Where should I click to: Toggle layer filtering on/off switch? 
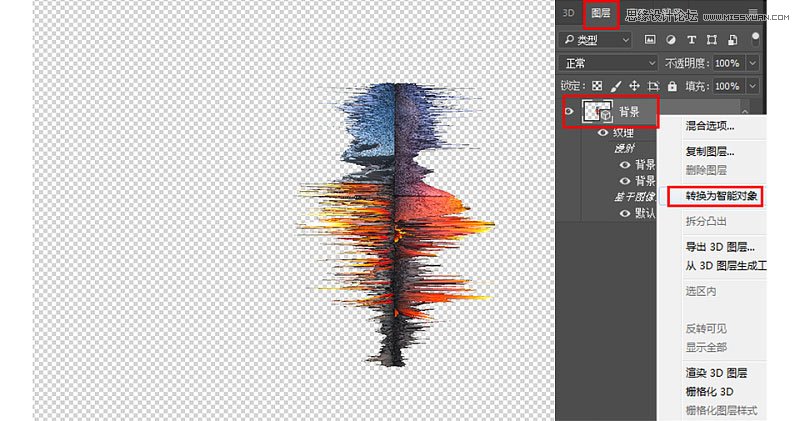click(x=755, y=39)
